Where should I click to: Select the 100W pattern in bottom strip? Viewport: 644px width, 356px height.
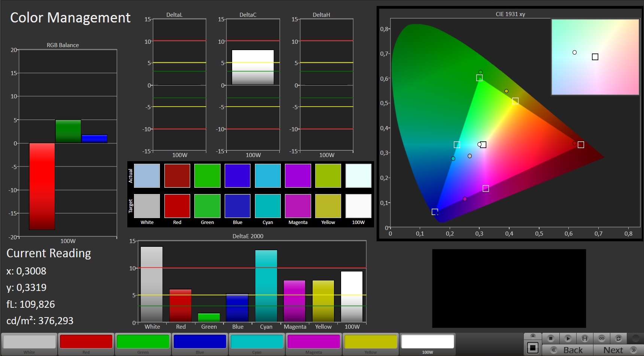pyautogui.click(x=428, y=344)
